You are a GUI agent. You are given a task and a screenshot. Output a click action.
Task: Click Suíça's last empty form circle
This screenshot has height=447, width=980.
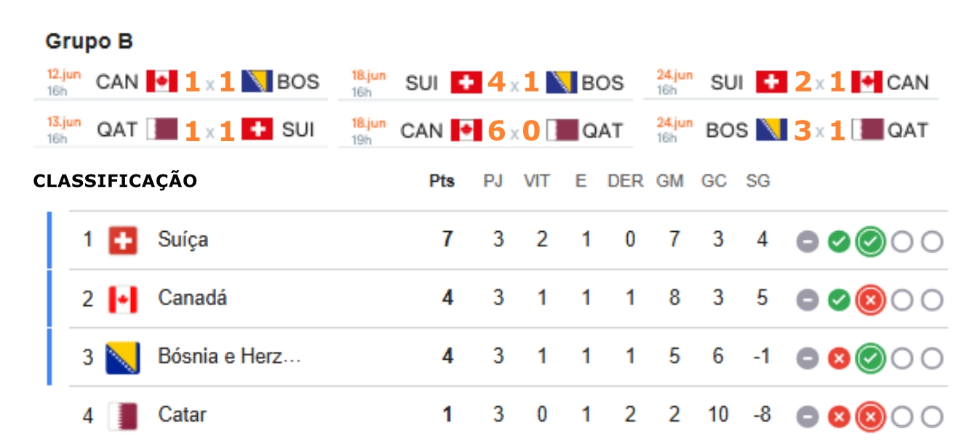932,241
